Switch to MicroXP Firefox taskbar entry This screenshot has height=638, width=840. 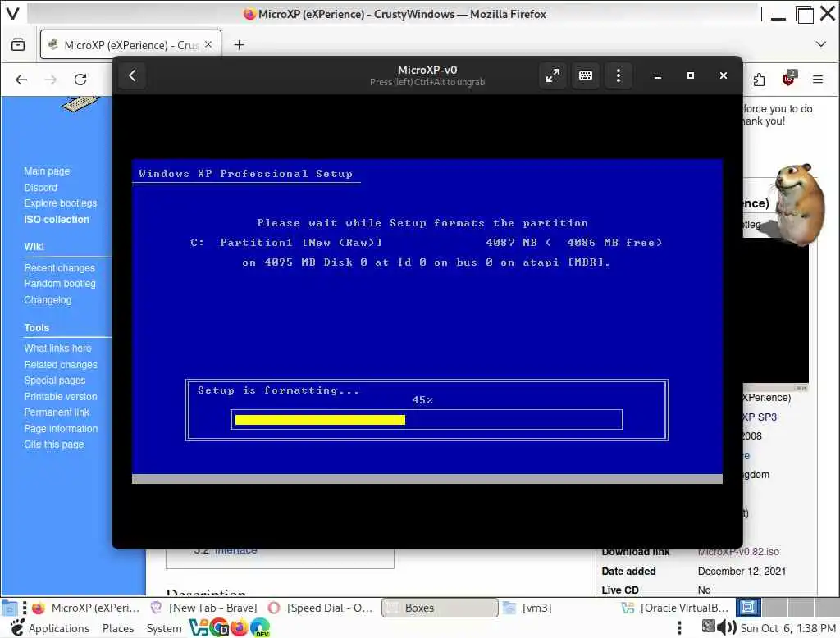click(85, 608)
